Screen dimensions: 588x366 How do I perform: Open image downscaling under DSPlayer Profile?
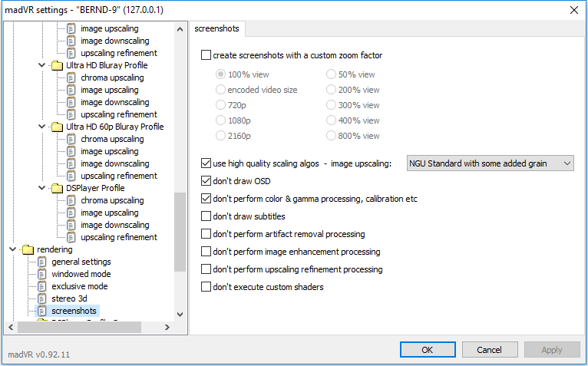(114, 225)
